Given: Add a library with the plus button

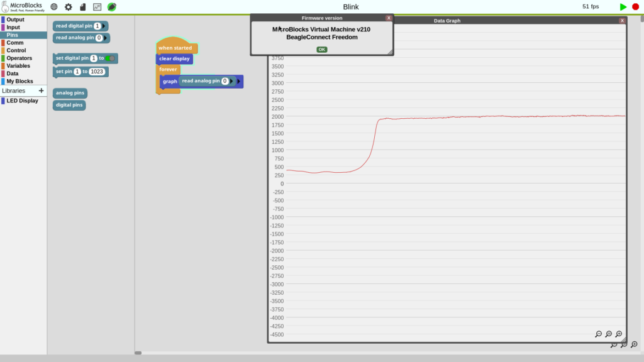Looking at the screenshot, I should click(x=42, y=90).
